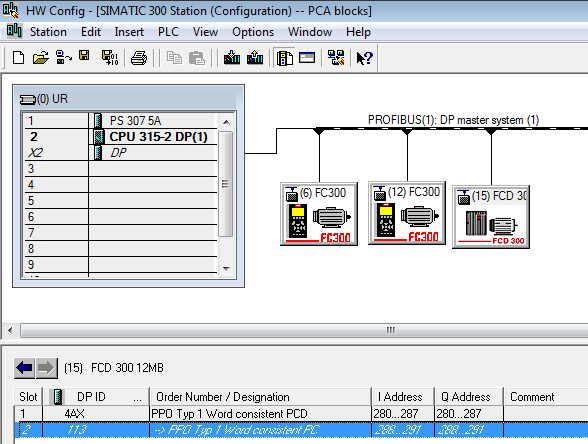
Task: Select rack row 1 PS 307 5A
Action: coord(121,121)
